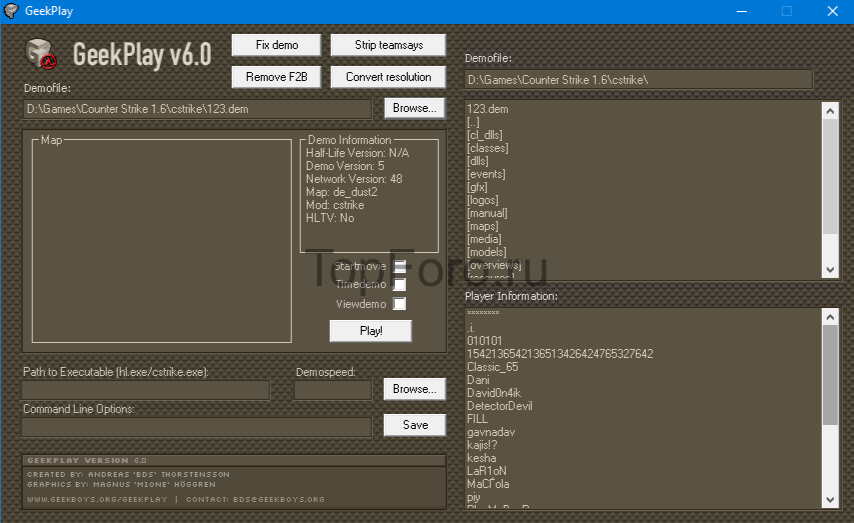The width and height of the screenshot is (854, 523).
Task: Toggle the Timedemo checkbox
Action: 400,284
